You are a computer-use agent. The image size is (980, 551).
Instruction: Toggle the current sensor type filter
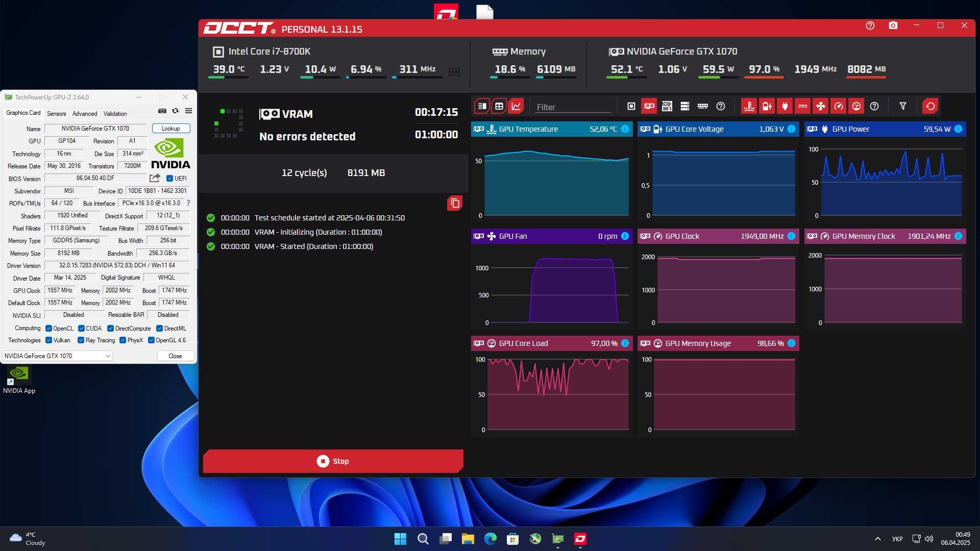point(803,106)
